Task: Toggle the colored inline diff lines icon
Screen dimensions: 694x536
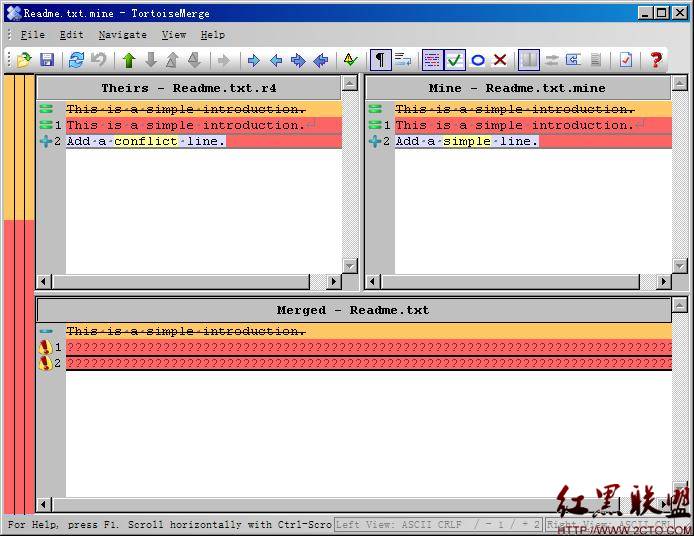Action: (432, 60)
